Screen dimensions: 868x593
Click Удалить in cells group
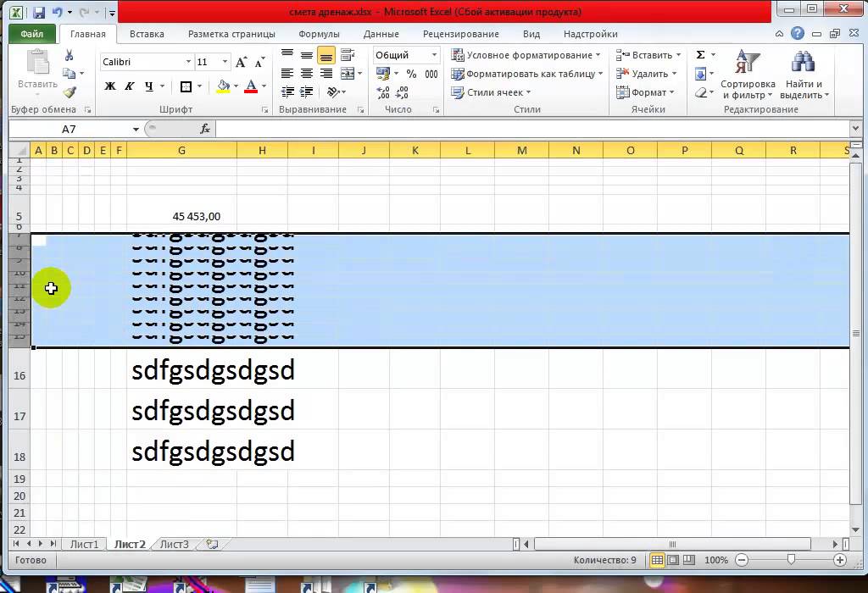[x=646, y=74]
